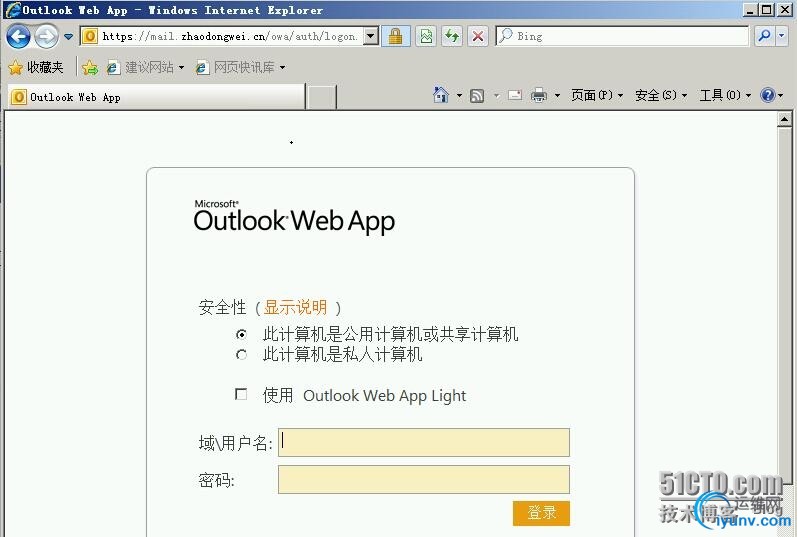Click the 显示说明 link
The image size is (797, 537).
(295, 307)
